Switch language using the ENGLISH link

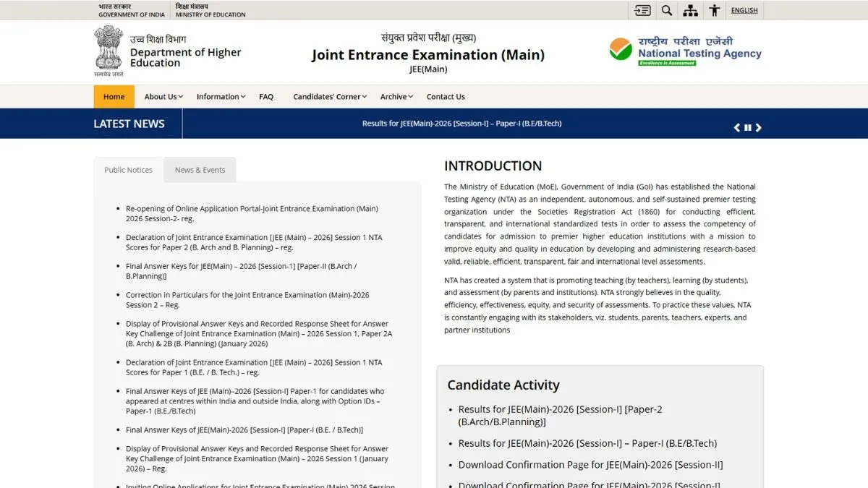[744, 10]
